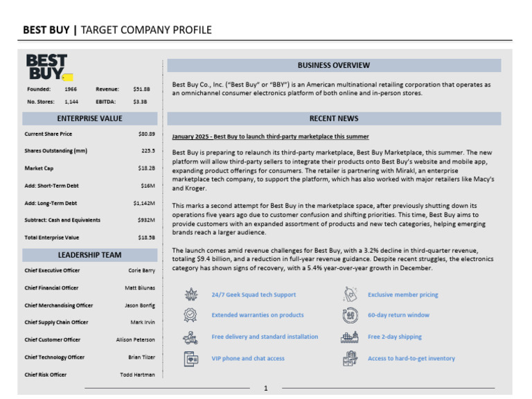The width and height of the screenshot is (532, 399).
Task: Select Chief Merchandising Officer name Jason Bonfig
Action: tap(140, 305)
